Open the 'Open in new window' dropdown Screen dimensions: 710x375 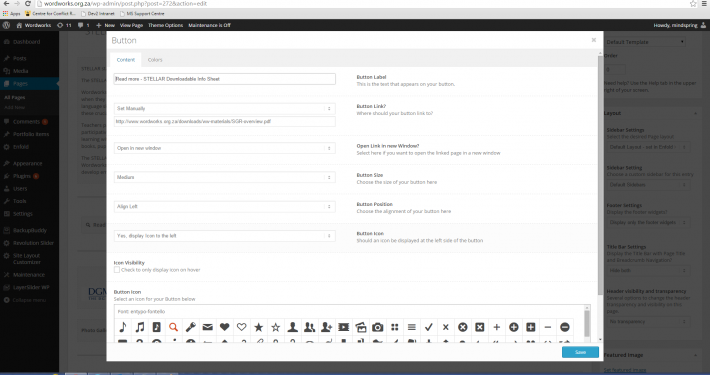click(225, 148)
